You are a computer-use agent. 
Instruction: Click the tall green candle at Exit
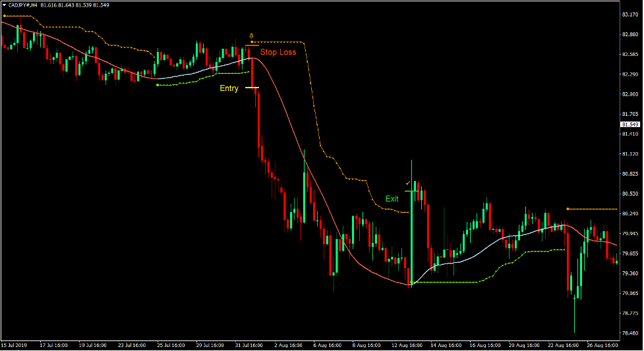(x=411, y=224)
